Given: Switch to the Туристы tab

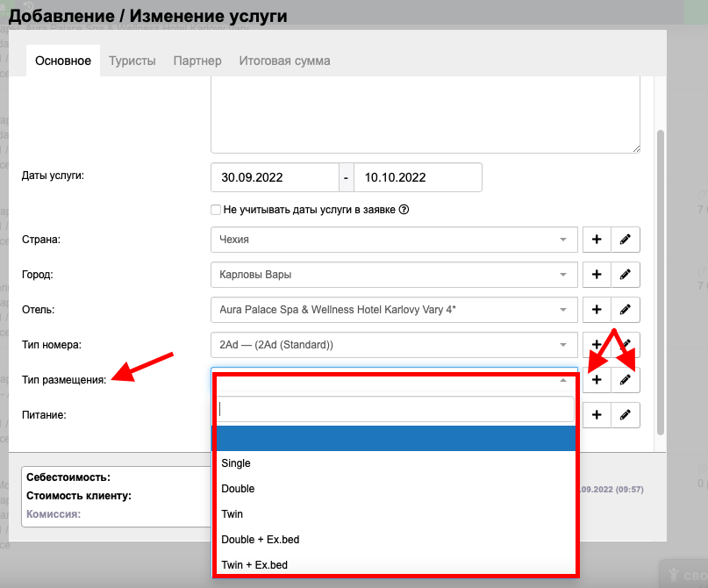Looking at the screenshot, I should pos(132,61).
